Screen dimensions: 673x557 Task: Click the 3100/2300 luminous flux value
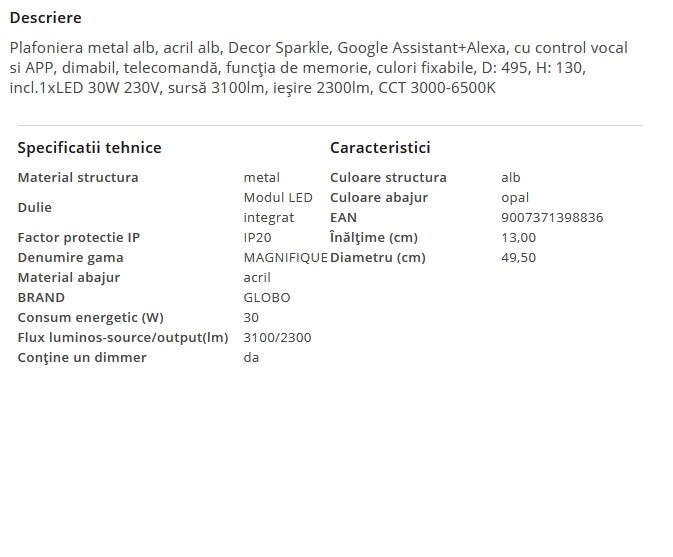(x=277, y=338)
